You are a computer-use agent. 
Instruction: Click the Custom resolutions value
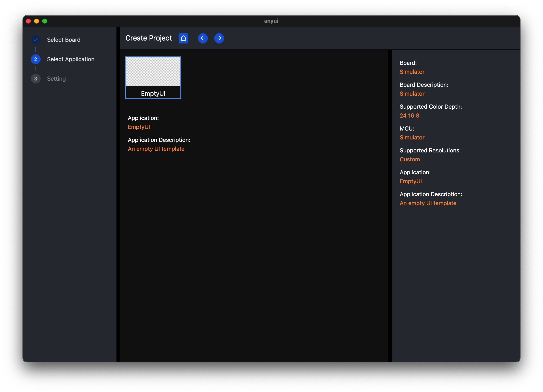410,160
